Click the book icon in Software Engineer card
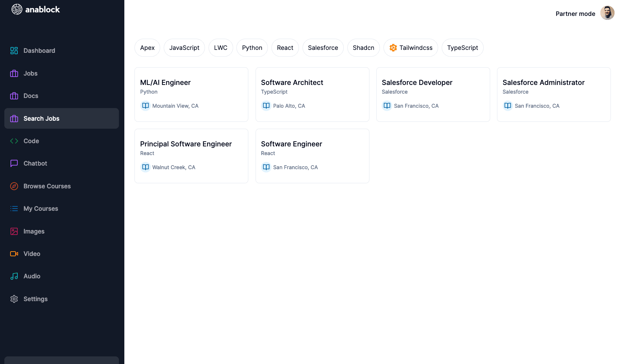Screen dimensions: 621x364 [x=266, y=167]
